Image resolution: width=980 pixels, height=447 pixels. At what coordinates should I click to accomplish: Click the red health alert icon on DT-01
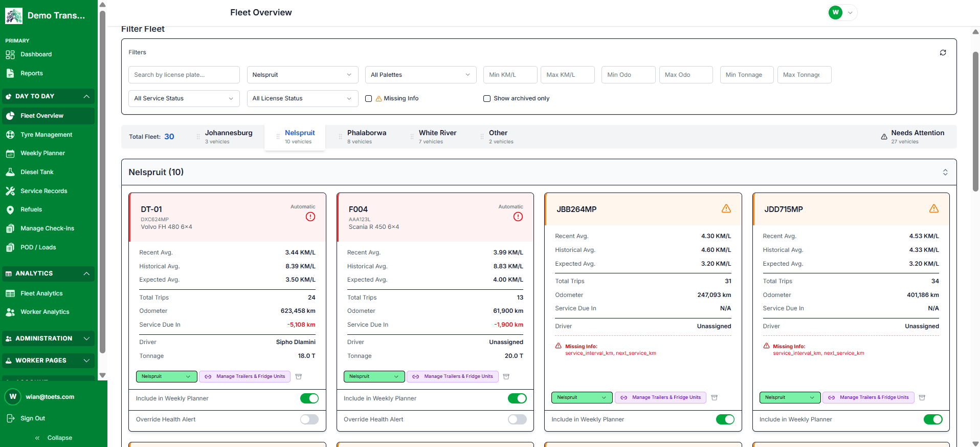coord(310,217)
